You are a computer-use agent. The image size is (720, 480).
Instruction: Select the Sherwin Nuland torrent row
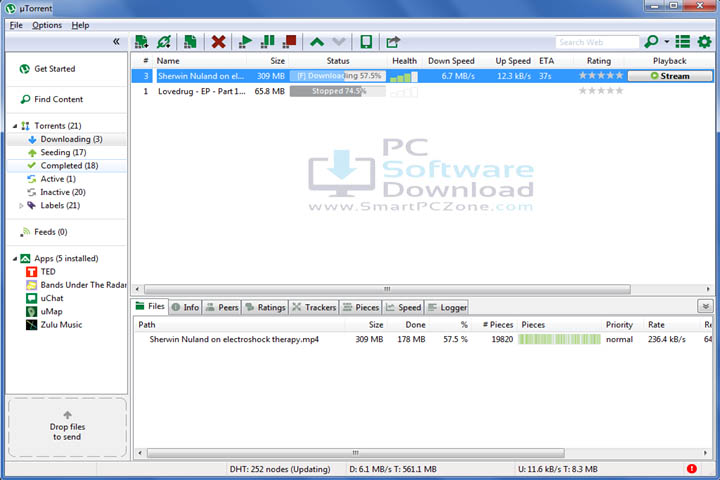(422, 76)
